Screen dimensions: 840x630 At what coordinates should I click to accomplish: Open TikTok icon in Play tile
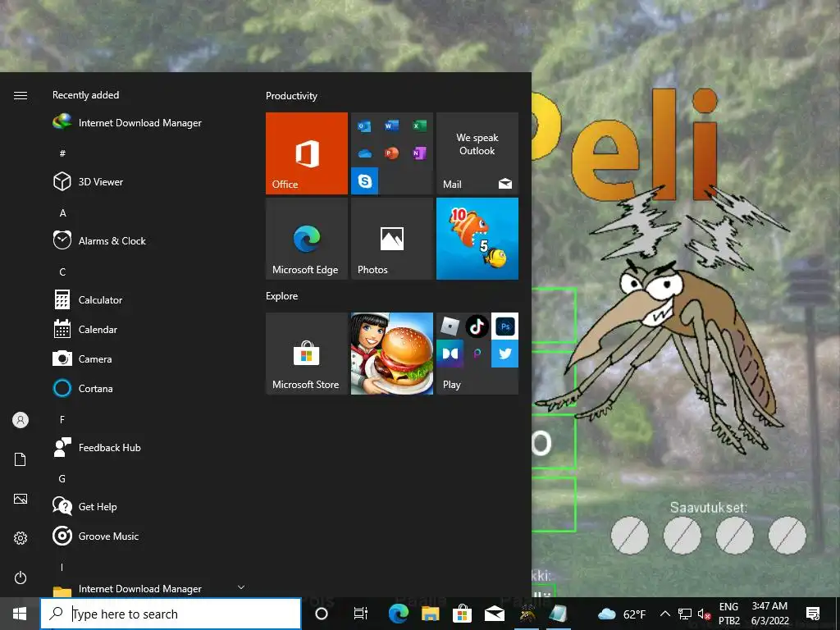pyautogui.click(x=477, y=326)
